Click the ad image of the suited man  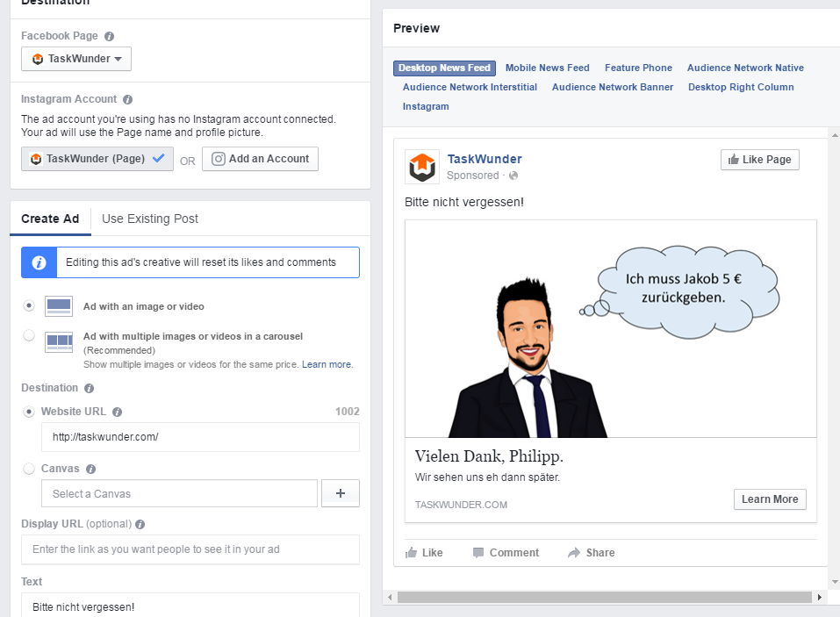click(x=611, y=329)
